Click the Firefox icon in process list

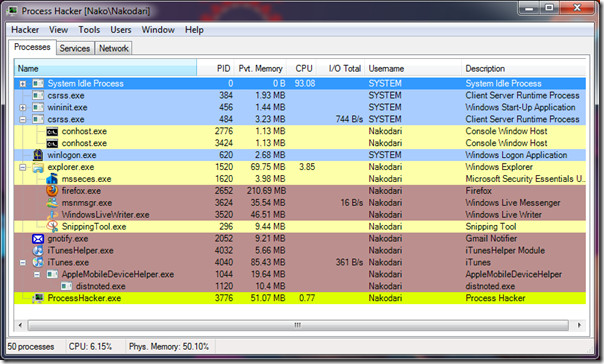pos(52,191)
